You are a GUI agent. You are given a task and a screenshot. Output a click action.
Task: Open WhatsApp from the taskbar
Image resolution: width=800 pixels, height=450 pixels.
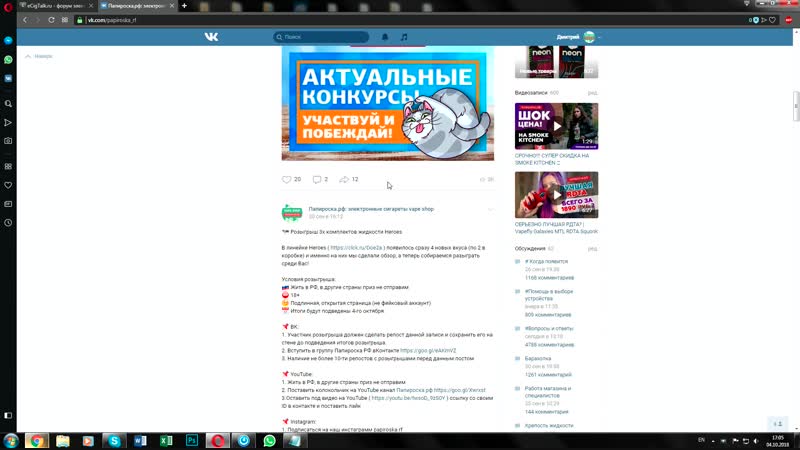pyautogui.click(x=269, y=441)
